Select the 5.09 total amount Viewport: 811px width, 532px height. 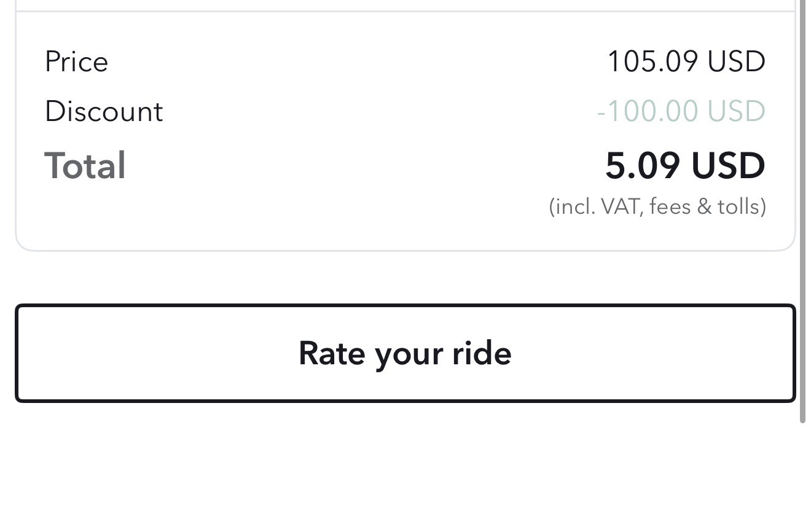(642, 166)
